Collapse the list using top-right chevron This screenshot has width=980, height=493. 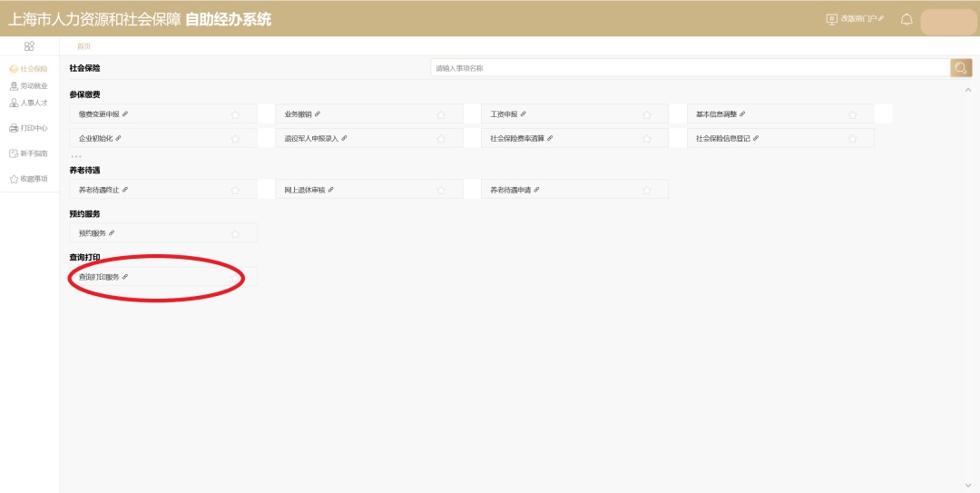pyautogui.click(x=968, y=90)
